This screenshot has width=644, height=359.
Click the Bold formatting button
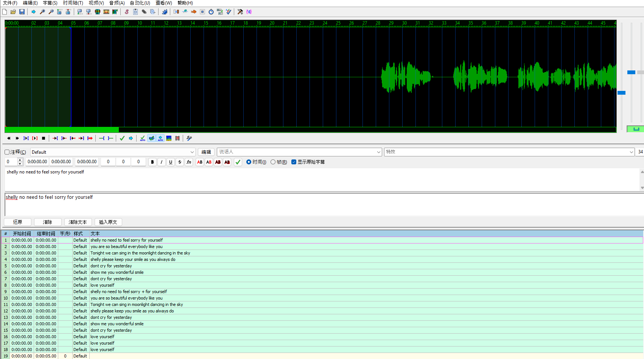pyautogui.click(x=152, y=162)
